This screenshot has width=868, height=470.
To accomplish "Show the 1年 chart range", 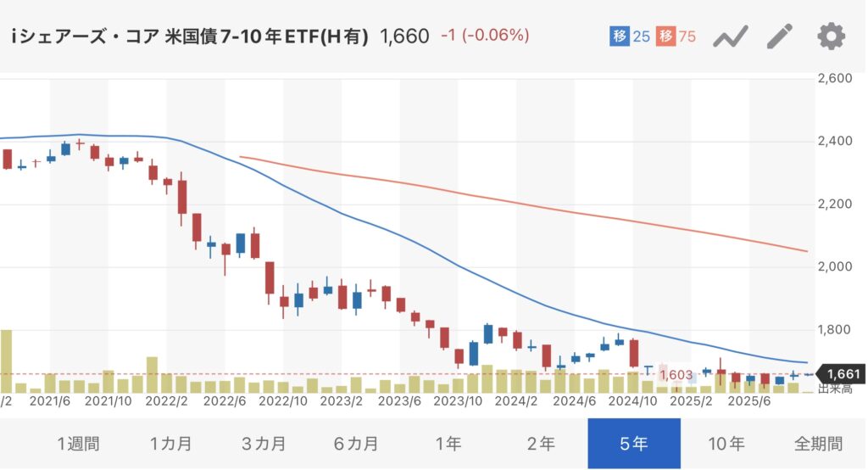I will (448, 444).
